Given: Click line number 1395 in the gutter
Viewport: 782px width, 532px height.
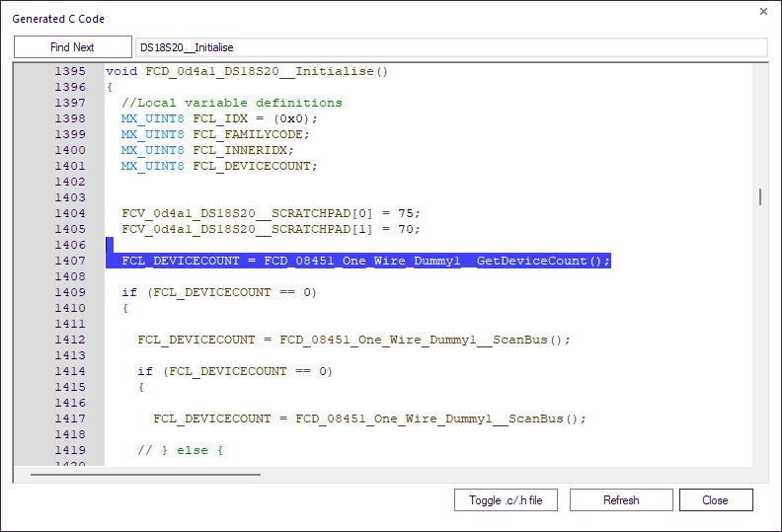Looking at the screenshot, I should [69, 71].
